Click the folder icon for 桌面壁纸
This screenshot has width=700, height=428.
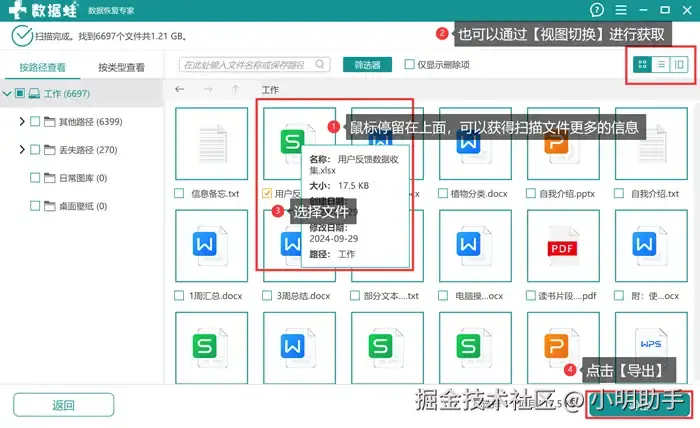(50, 206)
